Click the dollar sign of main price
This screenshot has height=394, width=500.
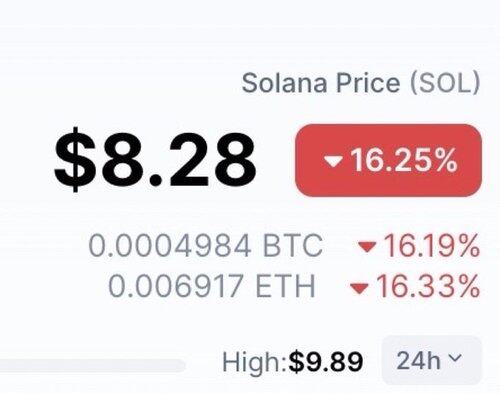[x=75, y=160]
